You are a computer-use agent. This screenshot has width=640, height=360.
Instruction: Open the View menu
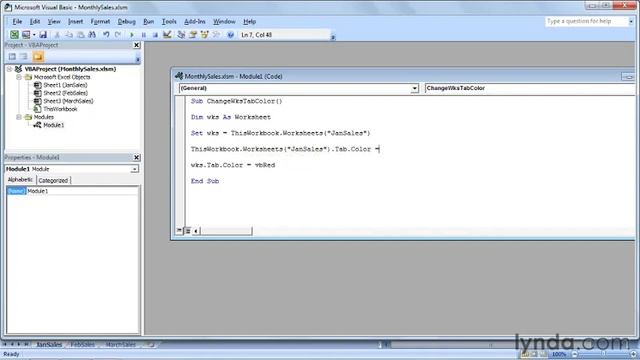click(54, 21)
